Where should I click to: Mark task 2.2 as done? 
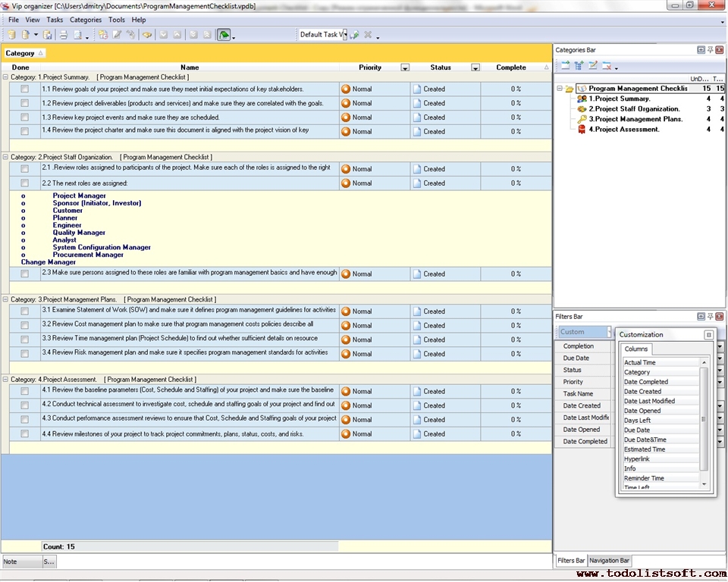click(x=24, y=183)
